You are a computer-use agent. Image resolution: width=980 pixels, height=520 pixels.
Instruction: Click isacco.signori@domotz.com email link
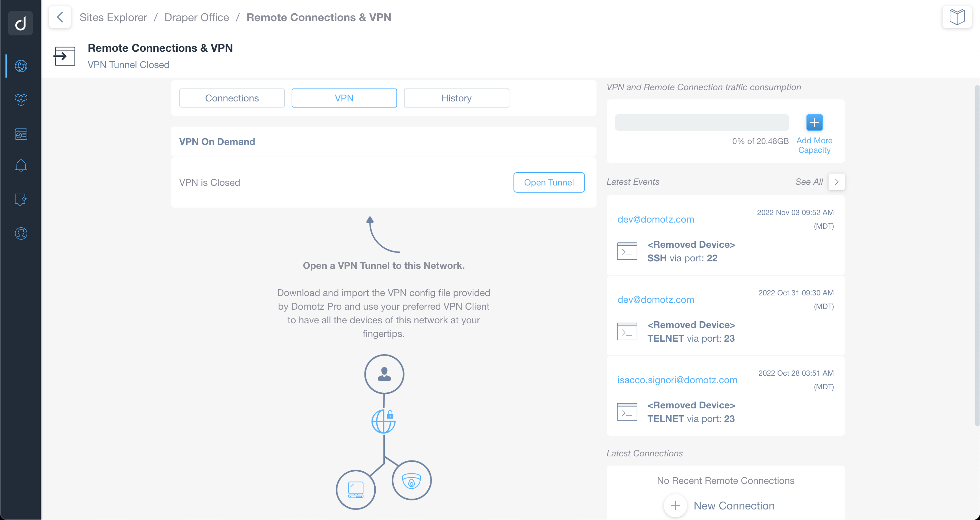coord(677,380)
